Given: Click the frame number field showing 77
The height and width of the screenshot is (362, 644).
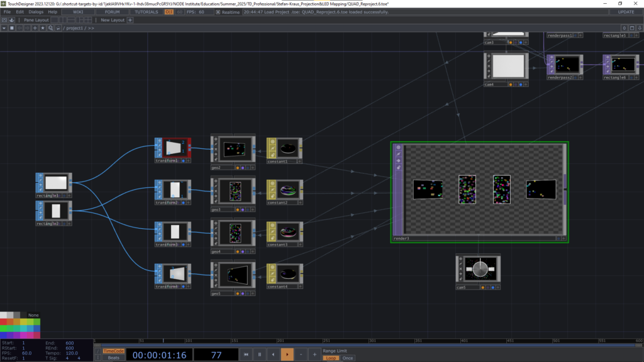Looking at the screenshot, I should click(216, 355).
